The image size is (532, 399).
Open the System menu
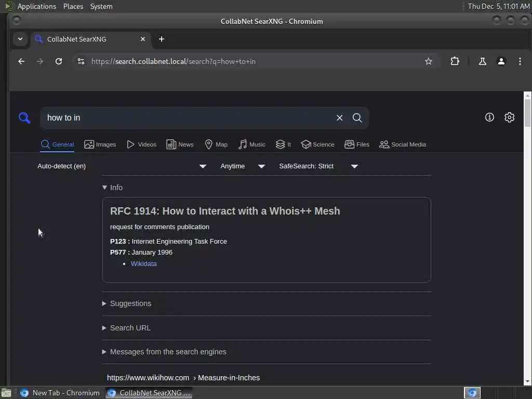click(x=101, y=6)
